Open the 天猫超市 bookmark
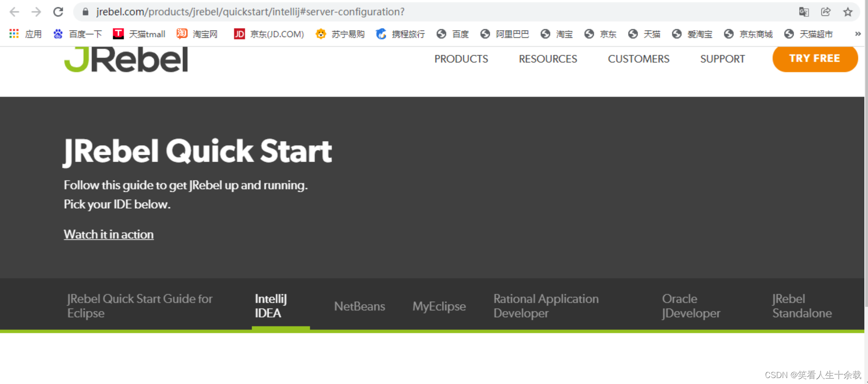The width and height of the screenshot is (868, 384). point(808,34)
